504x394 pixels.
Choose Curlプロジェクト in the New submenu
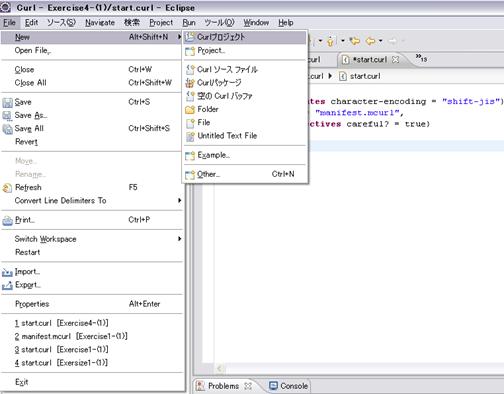(244, 37)
